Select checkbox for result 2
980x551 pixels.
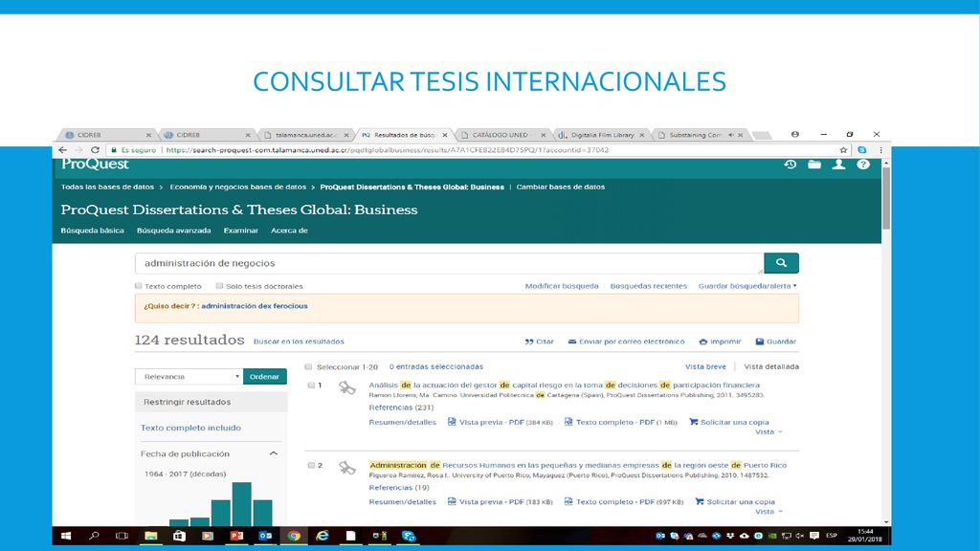coord(311,466)
